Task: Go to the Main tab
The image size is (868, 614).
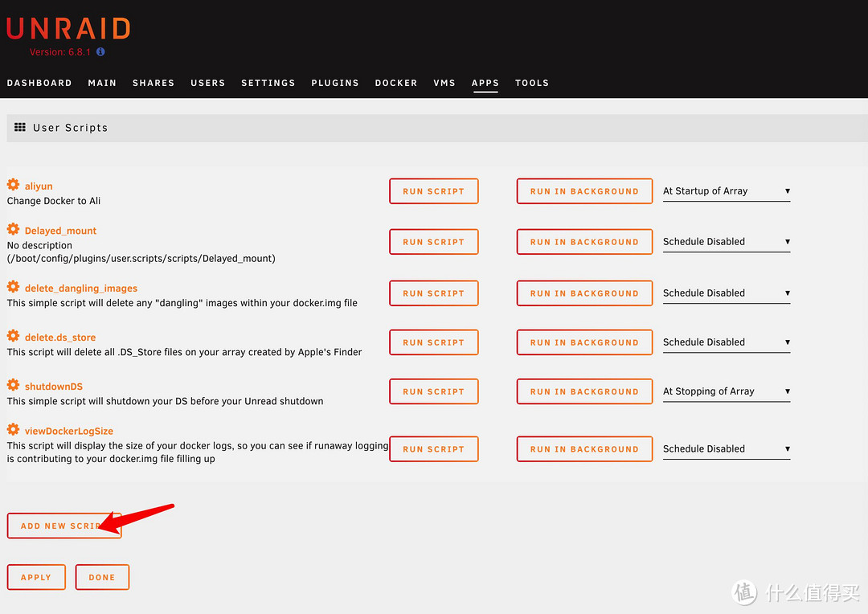Action: (102, 83)
